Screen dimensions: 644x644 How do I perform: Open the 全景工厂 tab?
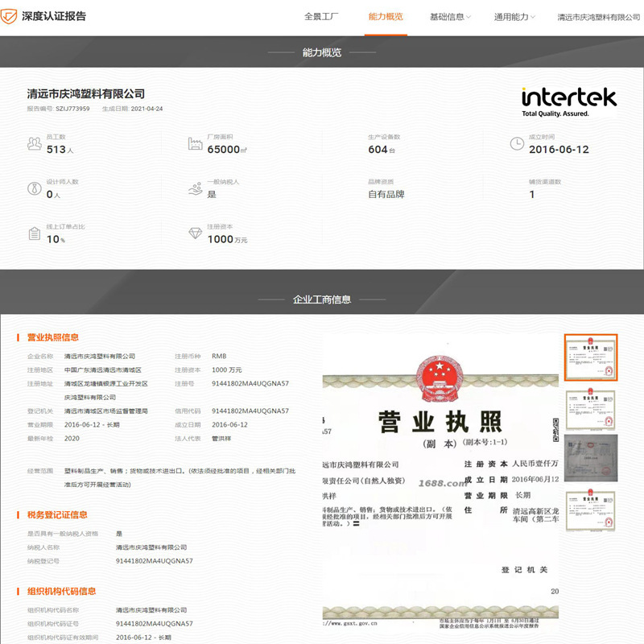(321, 17)
